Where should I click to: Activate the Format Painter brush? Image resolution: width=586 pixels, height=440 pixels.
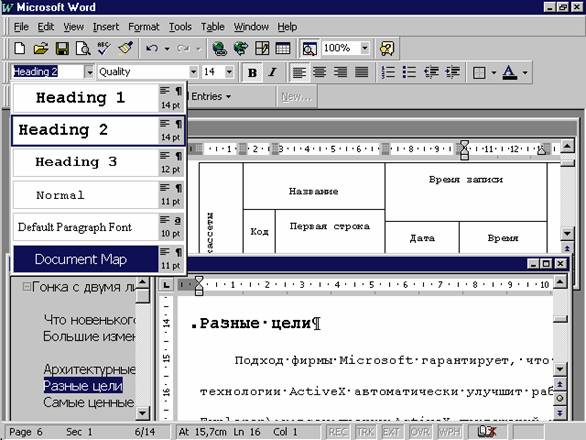tap(126, 48)
